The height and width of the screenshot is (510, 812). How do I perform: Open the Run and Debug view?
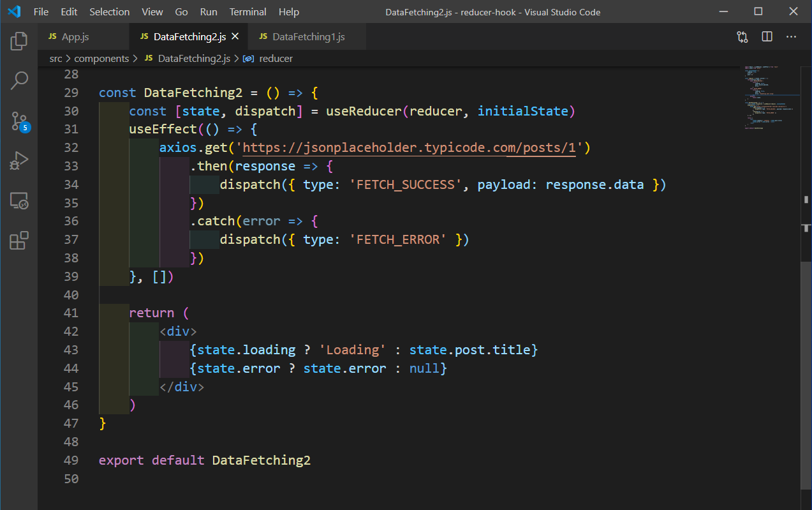click(x=19, y=161)
